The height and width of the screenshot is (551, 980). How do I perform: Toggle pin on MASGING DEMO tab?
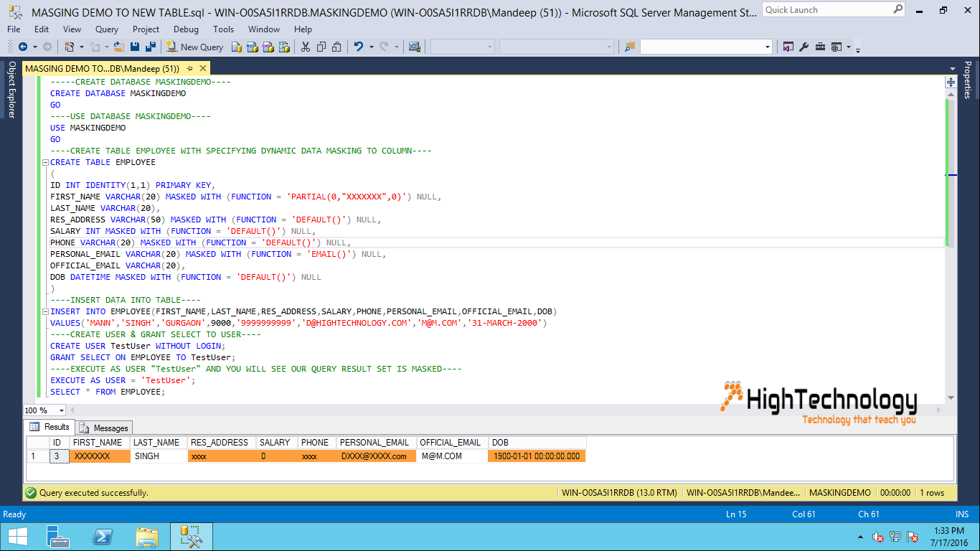pyautogui.click(x=189, y=68)
